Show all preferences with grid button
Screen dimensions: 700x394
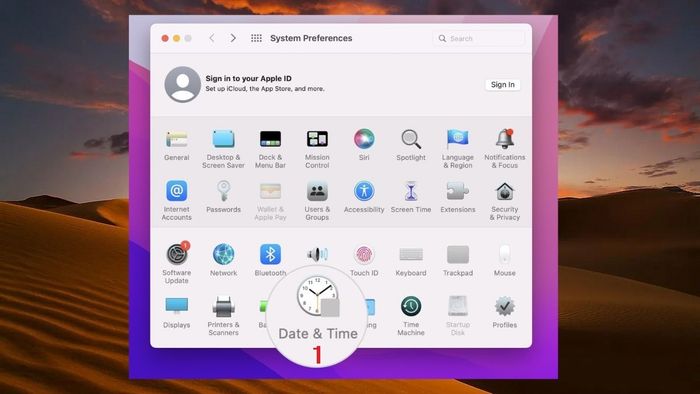(256, 38)
